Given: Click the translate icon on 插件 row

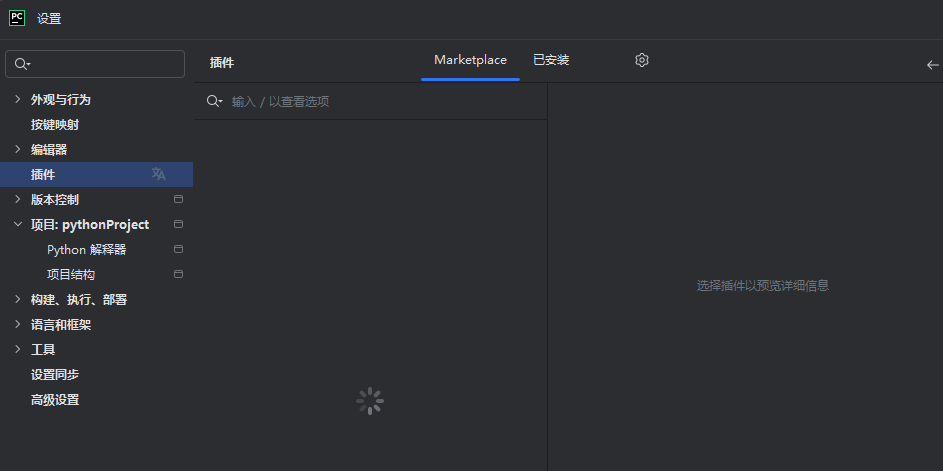Looking at the screenshot, I should [x=158, y=174].
